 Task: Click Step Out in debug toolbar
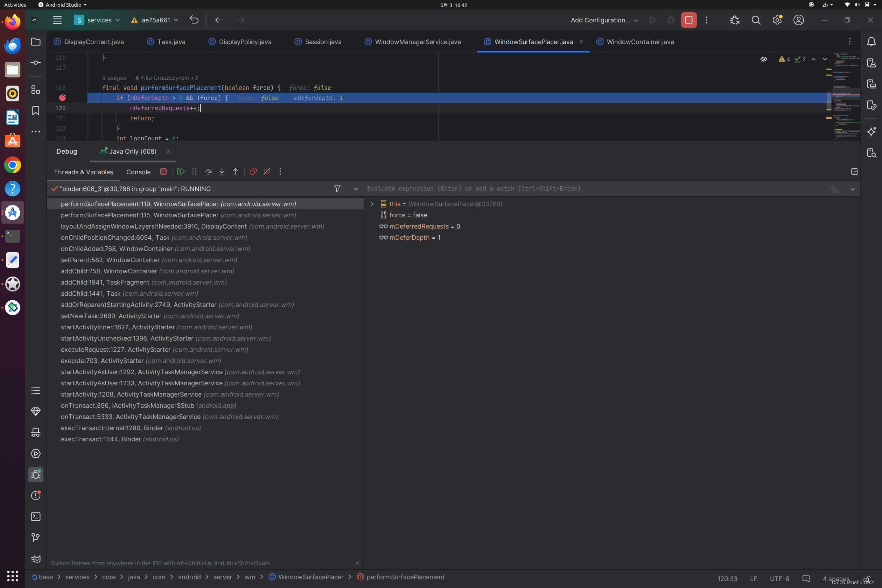click(236, 172)
